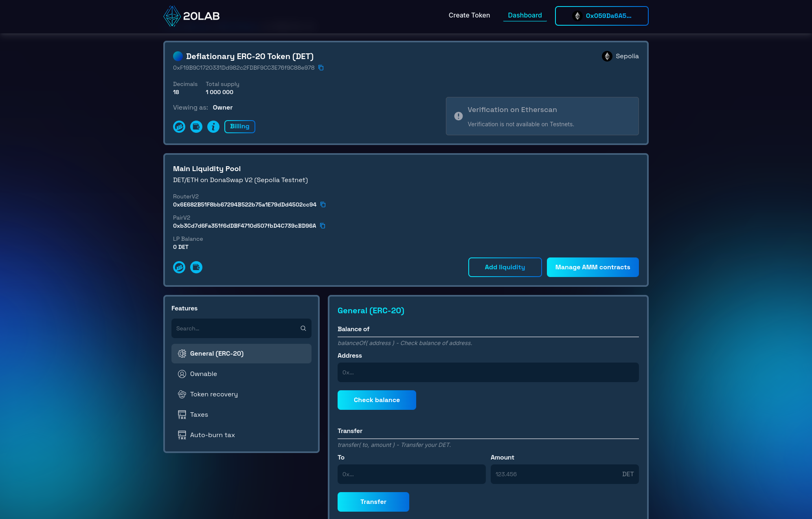Copy the RouterV2 address

(x=323, y=205)
